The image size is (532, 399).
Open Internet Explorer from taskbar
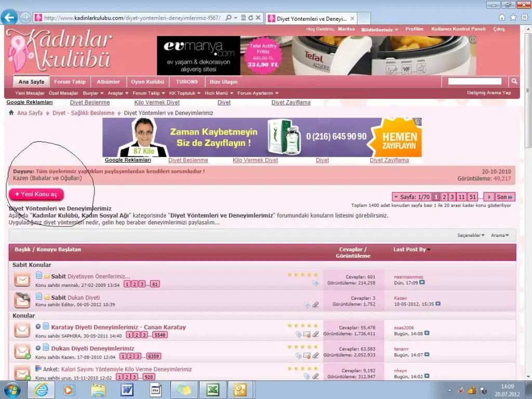[x=41, y=390]
